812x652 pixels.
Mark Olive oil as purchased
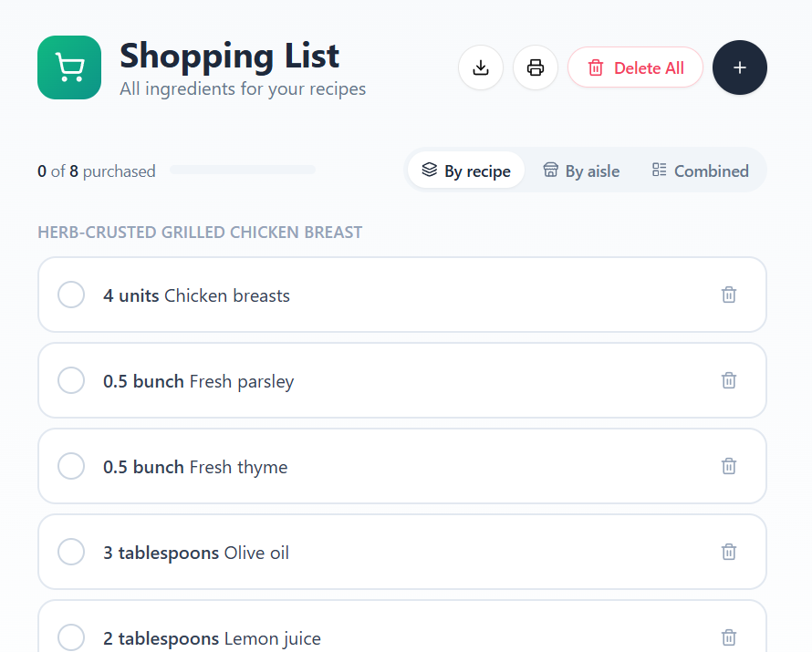pyautogui.click(x=71, y=552)
